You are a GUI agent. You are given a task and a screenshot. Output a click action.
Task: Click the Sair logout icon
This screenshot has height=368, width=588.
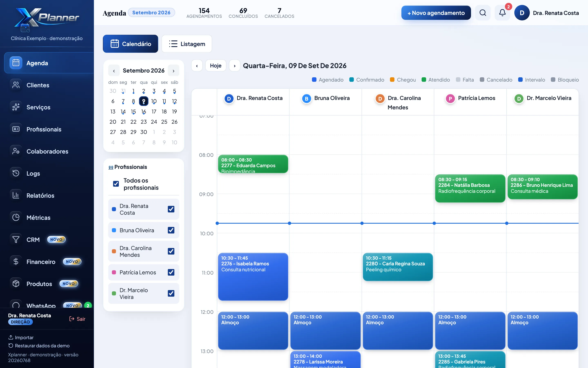(x=72, y=319)
